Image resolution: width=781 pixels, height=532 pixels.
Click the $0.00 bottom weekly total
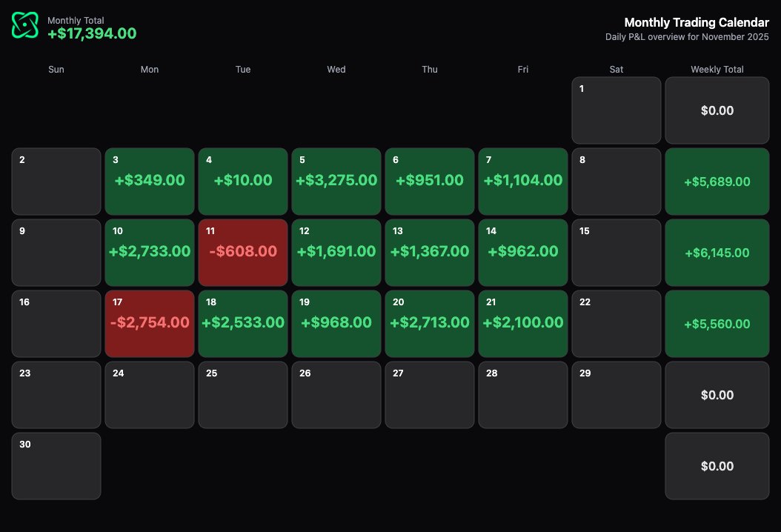click(x=717, y=466)
